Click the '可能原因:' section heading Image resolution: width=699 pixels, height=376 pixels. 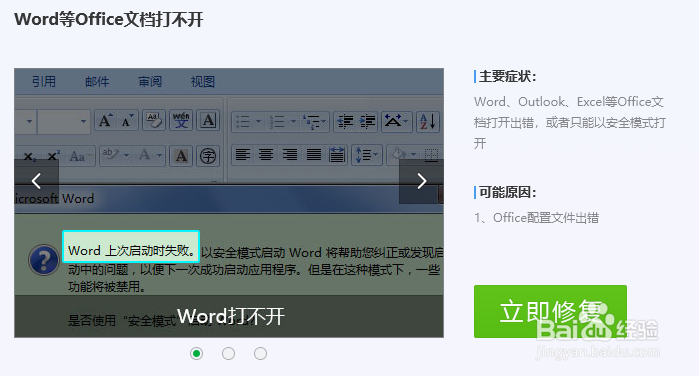[507, 192]
